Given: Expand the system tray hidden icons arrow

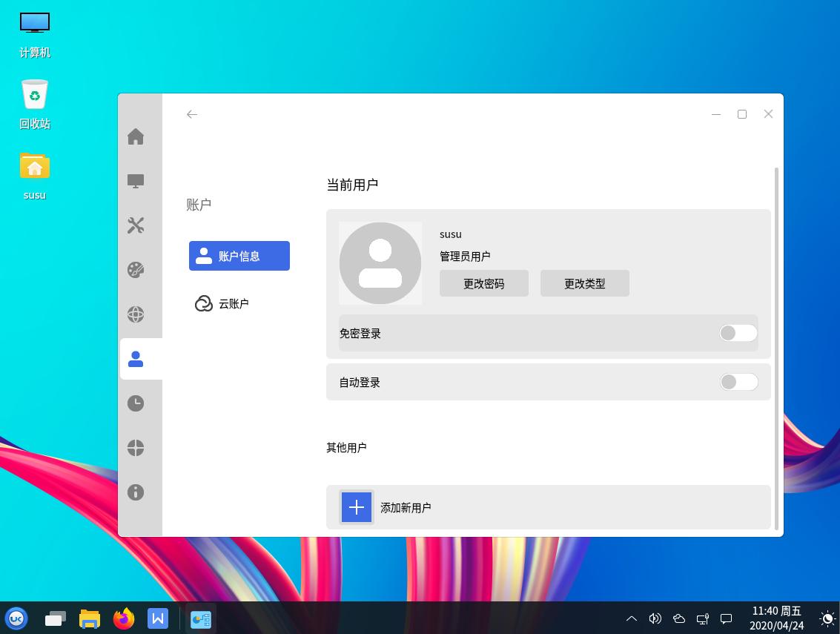Looking at the screenshot, I should 632,618.
